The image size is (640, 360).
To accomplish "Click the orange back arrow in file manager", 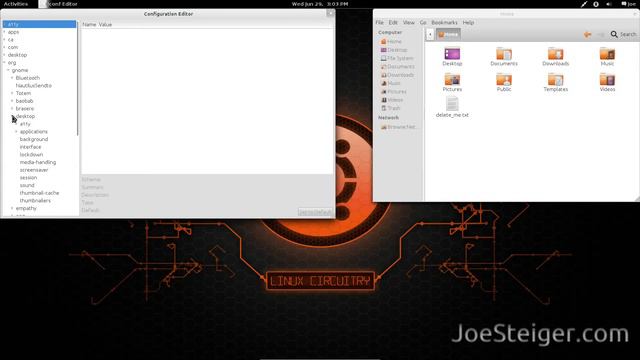I will coord(587,35).
